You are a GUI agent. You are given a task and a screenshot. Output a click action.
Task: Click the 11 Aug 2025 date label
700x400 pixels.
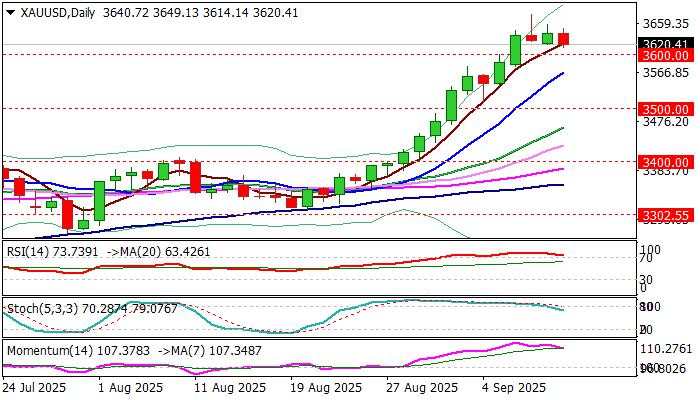coord(230,388)
